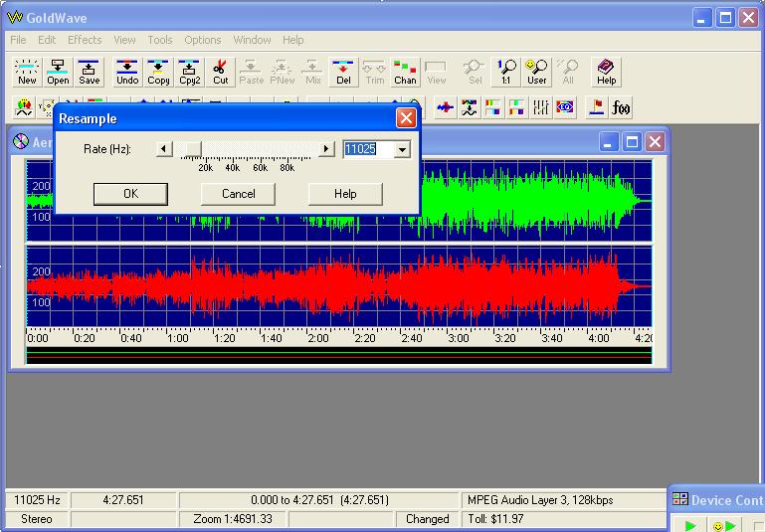Click Cancel in Resample dialog
This screenshot has height=532, width=765.
(x=238, y=194)
